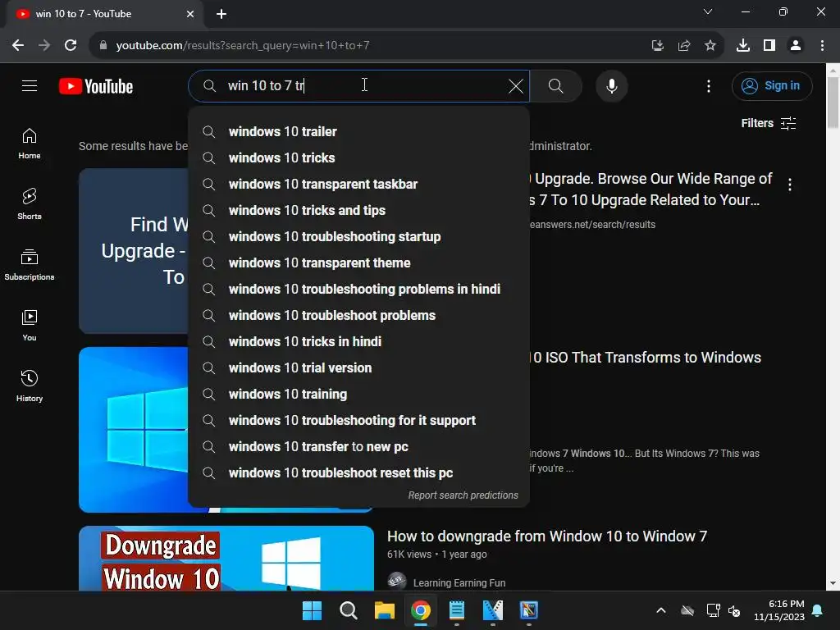Open Chrome downloads

pos(742,45)
